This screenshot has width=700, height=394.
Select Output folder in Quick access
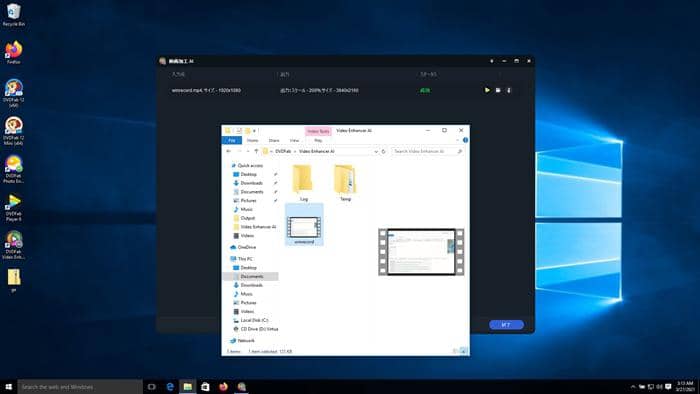[247, 218]
